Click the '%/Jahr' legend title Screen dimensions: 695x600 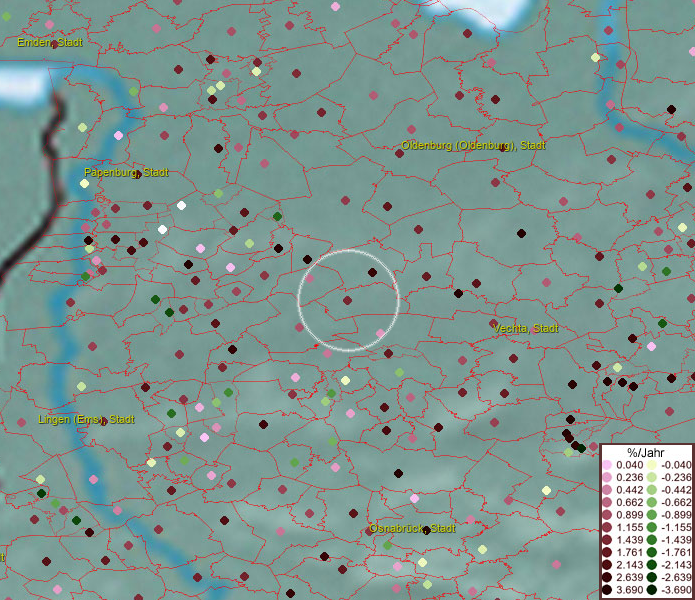pyautogui.click(x=645, y=452)
